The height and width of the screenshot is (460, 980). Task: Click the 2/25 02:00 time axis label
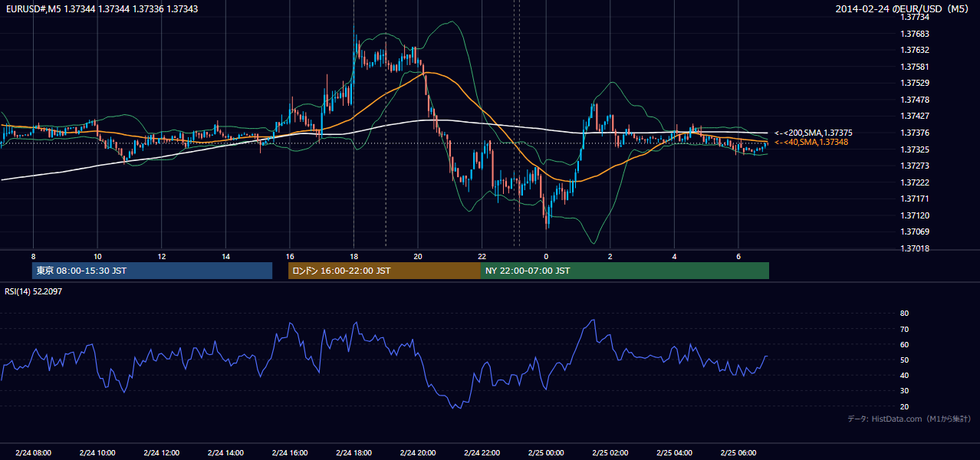(610, 452)
